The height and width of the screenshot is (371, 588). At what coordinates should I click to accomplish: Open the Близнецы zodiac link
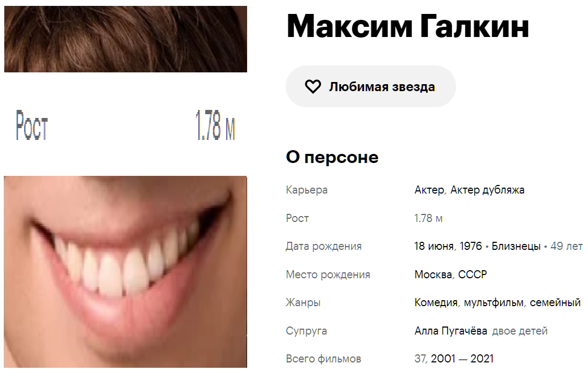point(516,247)
